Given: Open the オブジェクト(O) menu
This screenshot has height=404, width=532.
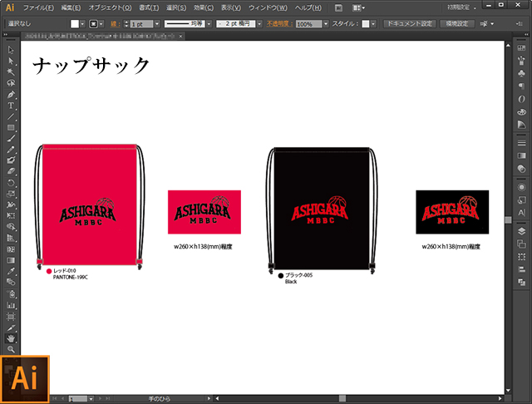Looking at the screenshot, I should (x=110, y=7).
